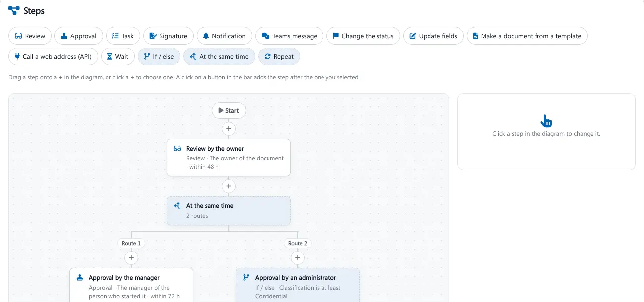Add a Review step from the bar

(x=30, y=36)
